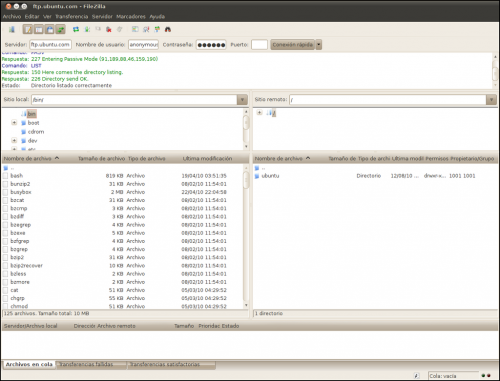500x381 pixels.
Task: Select the cdrom folder in local tree
Action: click(36, 132)
